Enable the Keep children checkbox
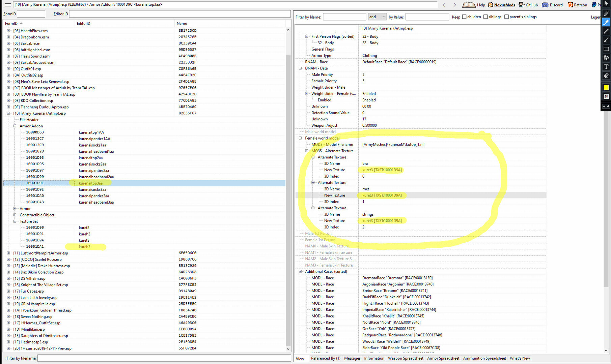Screen dimensions: 611x364 pyautogui.click(x=464, y=17)
